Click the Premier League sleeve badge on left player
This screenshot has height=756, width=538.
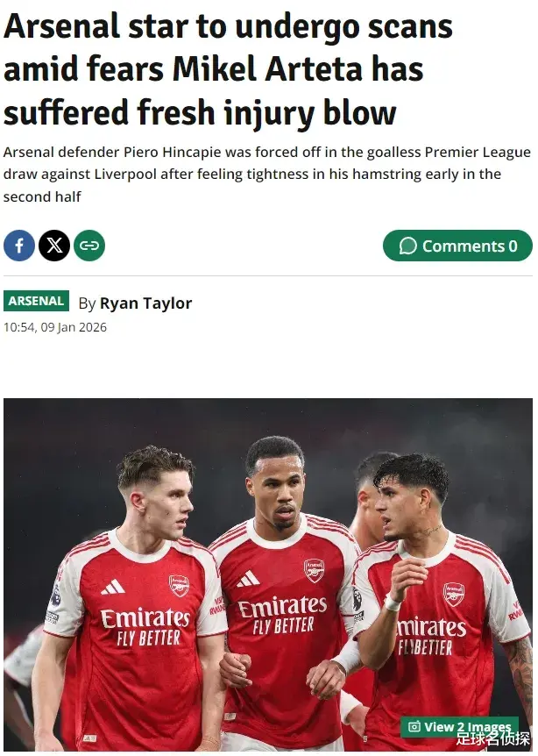55,600
